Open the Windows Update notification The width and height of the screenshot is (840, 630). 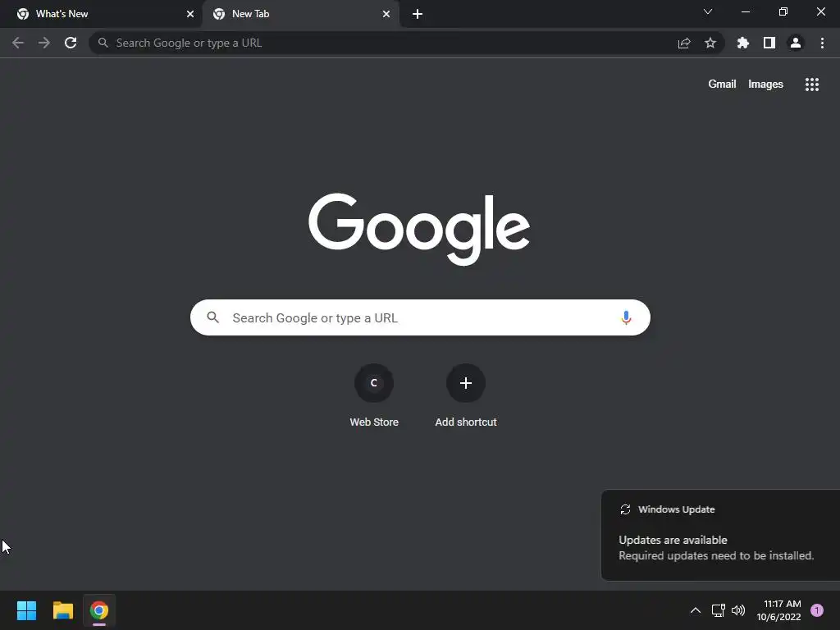click(x=720, y=535)
